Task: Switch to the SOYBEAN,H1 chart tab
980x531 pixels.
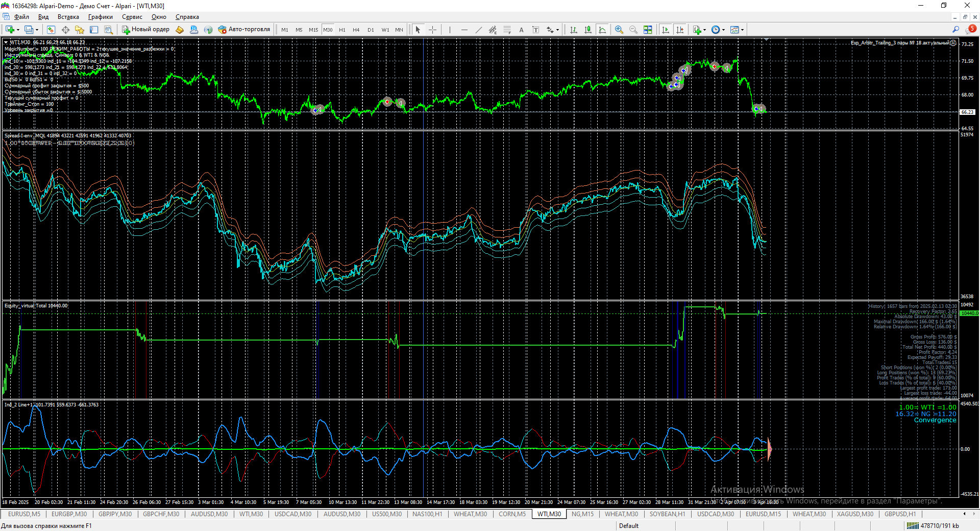Action: (667, 514)
